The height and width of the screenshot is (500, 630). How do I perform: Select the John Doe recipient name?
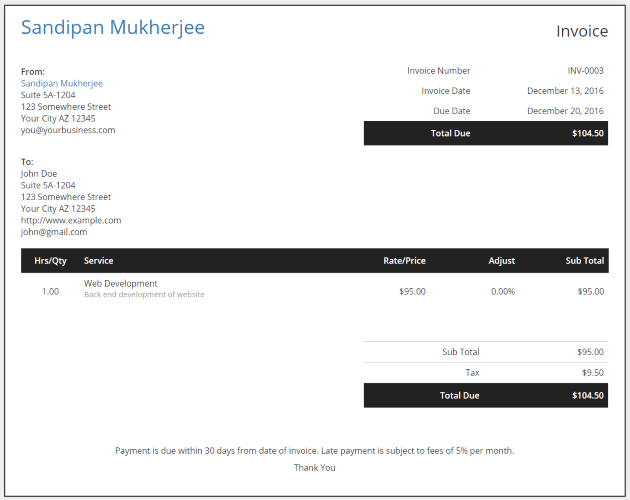coord(39,174)
